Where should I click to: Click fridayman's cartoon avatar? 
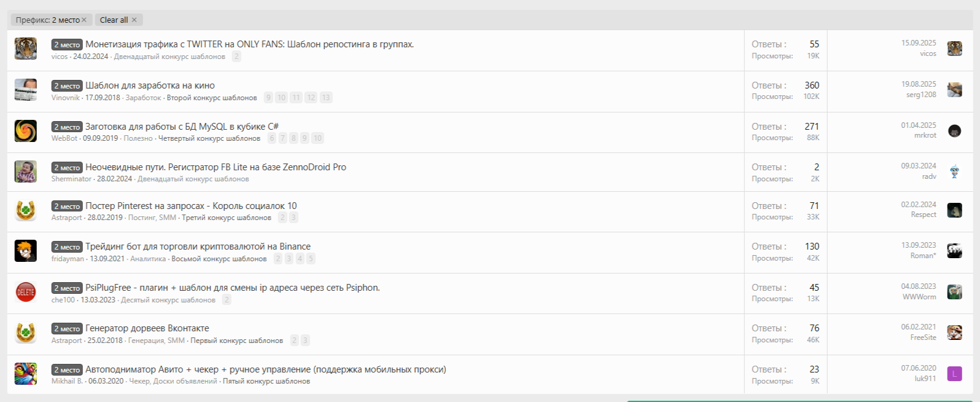coord(26,251)
